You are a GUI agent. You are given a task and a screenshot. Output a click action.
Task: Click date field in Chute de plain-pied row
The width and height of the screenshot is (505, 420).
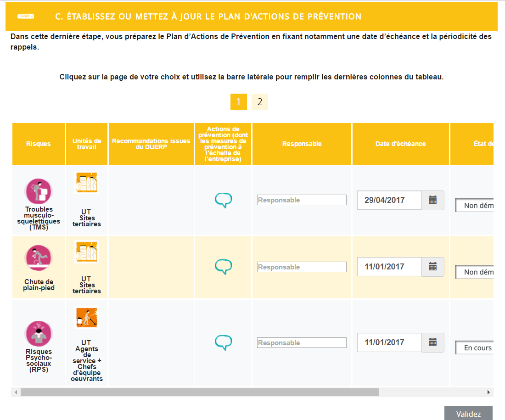(389, 267)
